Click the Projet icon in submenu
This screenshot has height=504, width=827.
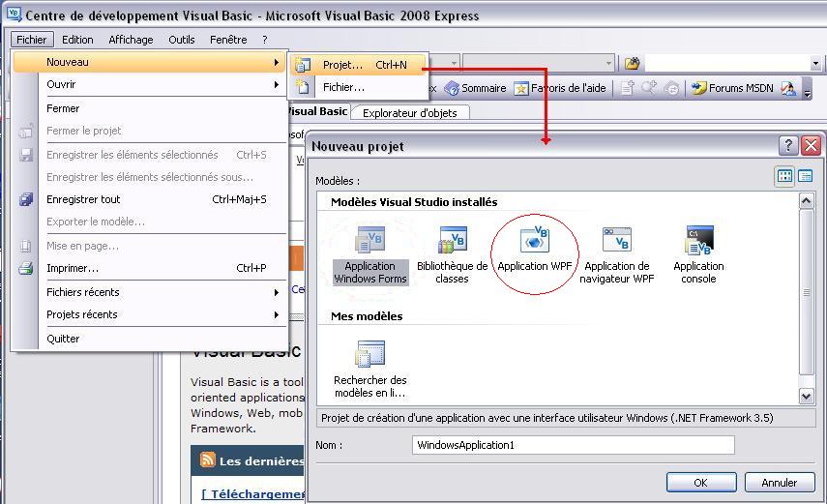point(303,65)
